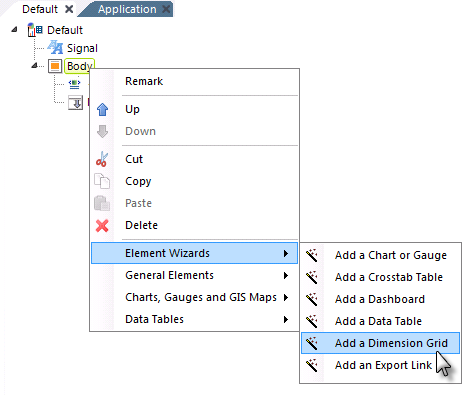The height and width of the screenshot is (395, 465).
Task: Select the Signal tree item
Action: pos(82,48)
